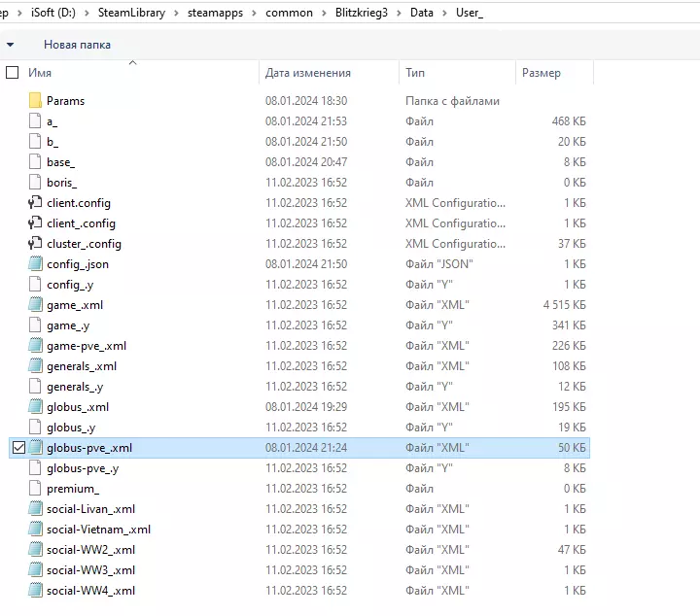Click the 08.01.2024 19:29 date cell
Screen dimensions: 700x616
pos(306,407)
